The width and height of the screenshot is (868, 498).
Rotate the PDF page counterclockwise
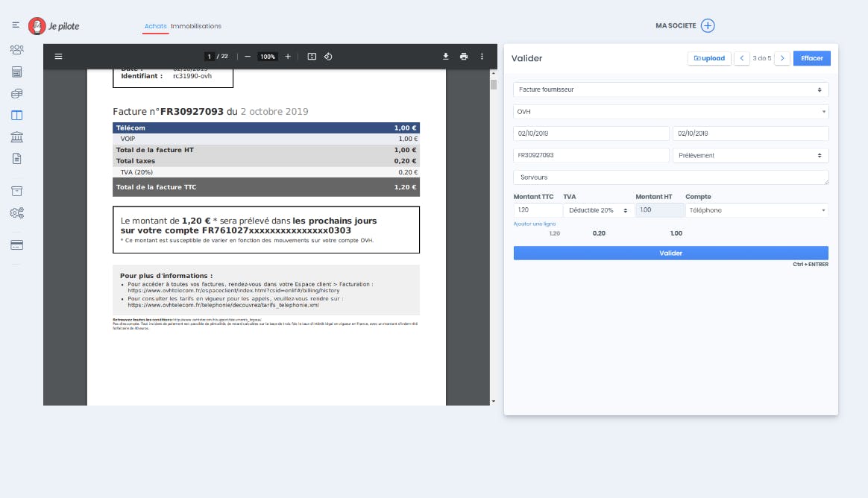click(328, 57)
